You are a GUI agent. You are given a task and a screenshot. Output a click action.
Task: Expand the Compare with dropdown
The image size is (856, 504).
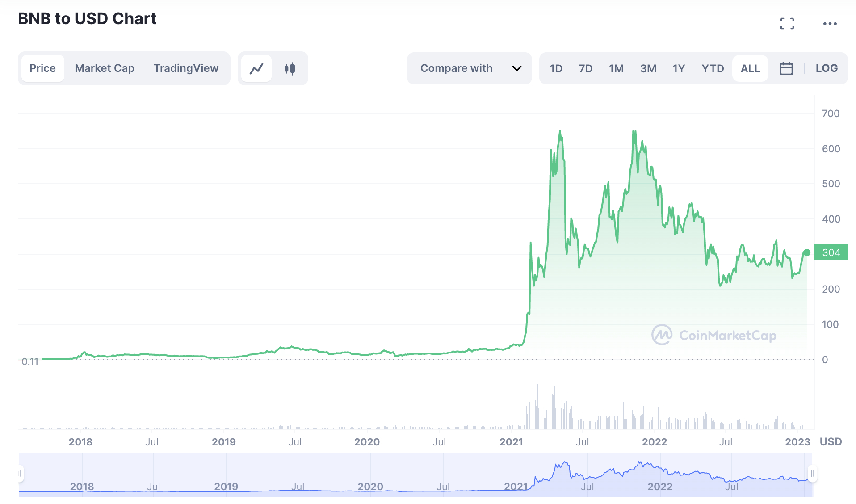[470, 68]
